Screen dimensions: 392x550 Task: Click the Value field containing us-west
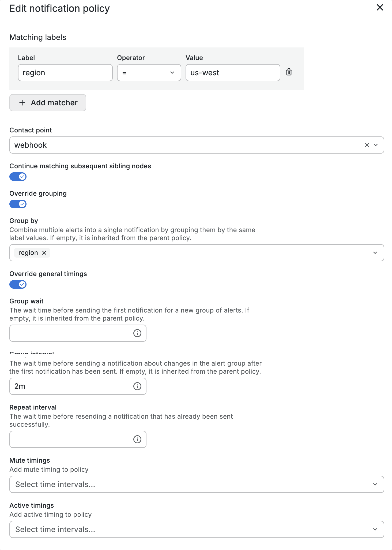point(233,73)
